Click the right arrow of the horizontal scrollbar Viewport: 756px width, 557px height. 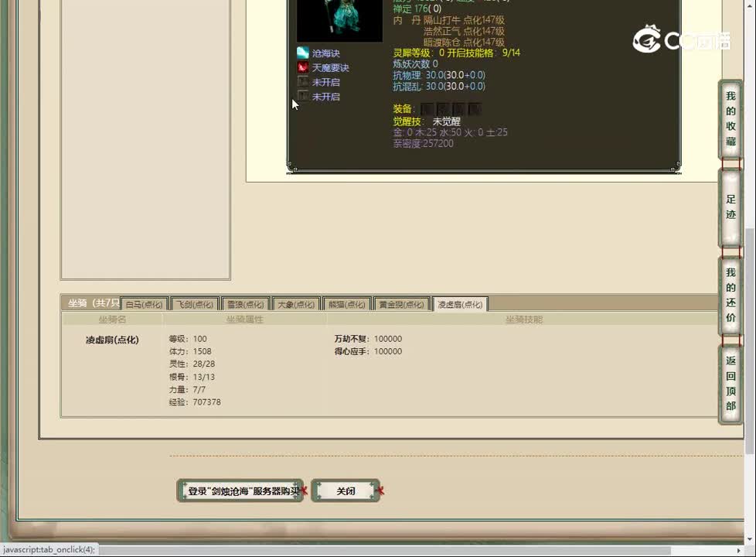click(739, 550)
